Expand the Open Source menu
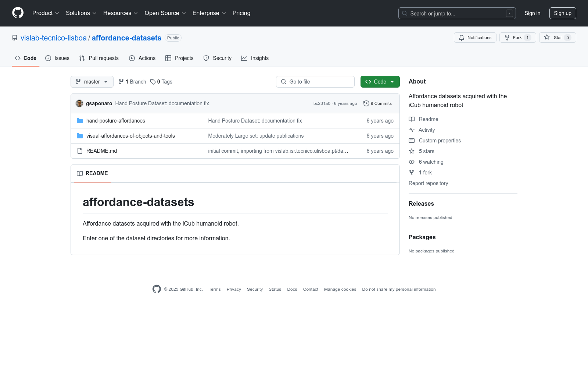The image size is (588, 368). [x=165, y=13]
